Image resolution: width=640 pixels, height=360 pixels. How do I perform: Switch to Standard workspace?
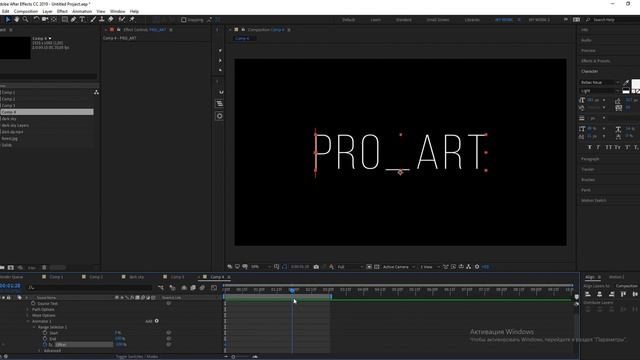[x=403, y=20]
